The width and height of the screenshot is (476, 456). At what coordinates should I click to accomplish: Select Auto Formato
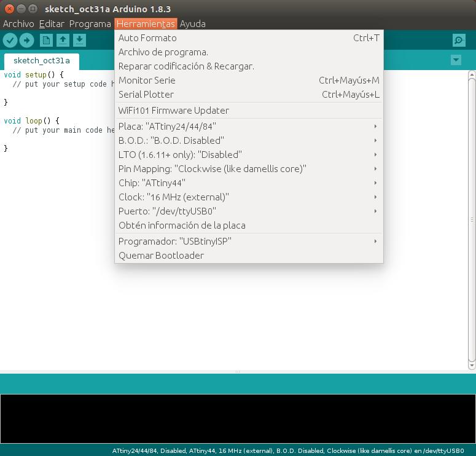pyautogui.click(x=249, y=38)
